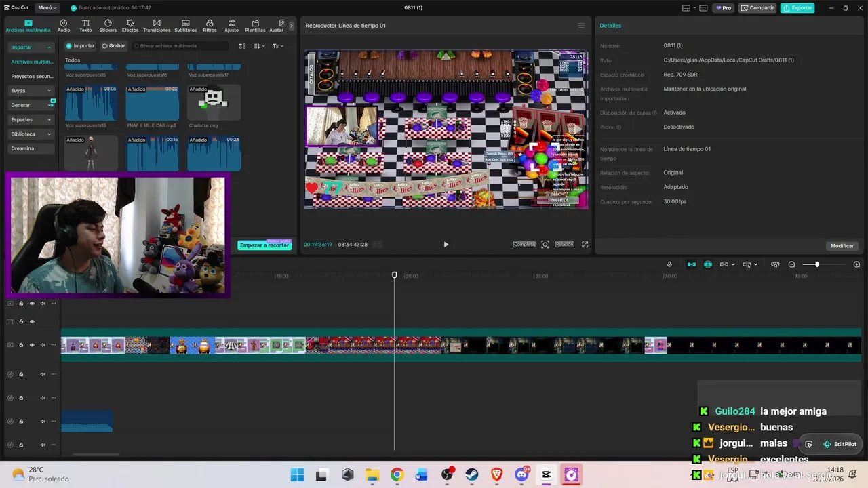This screenshot has height=488, width=868.
Task: Select Archivos multim... in the sidebar
Action: (x=32, y=62)
